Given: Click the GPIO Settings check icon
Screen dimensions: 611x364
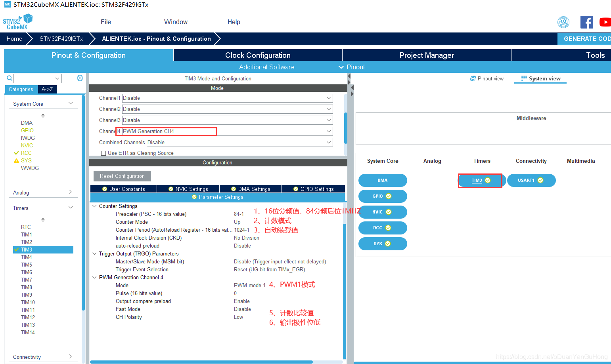Looking at the screenshot, I should tap(296, 189).
